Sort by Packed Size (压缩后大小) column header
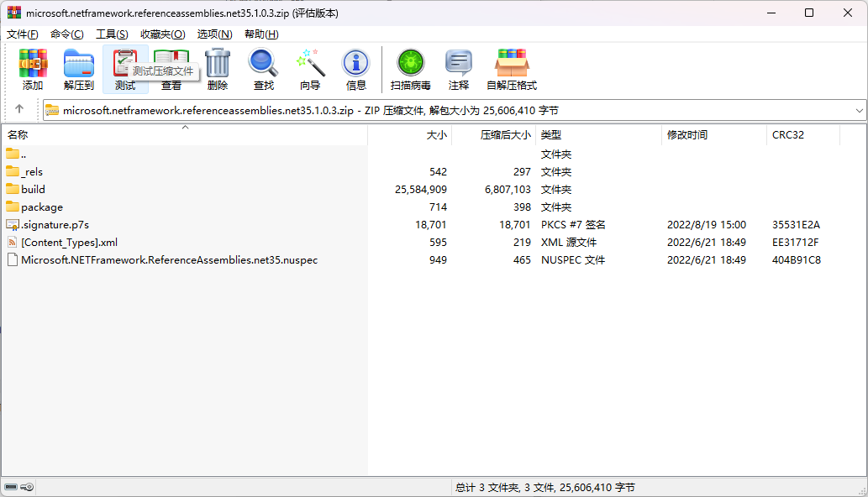 pos(494,135)
